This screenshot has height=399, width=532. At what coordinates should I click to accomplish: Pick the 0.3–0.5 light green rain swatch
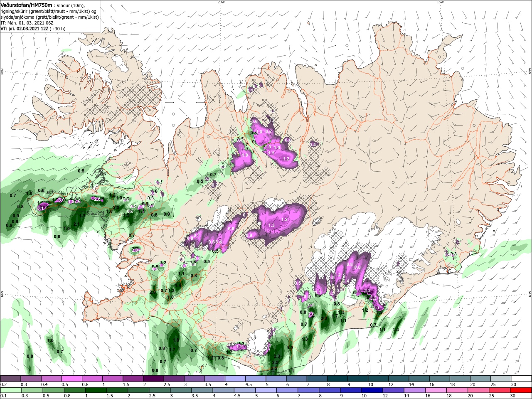point(32,390)
